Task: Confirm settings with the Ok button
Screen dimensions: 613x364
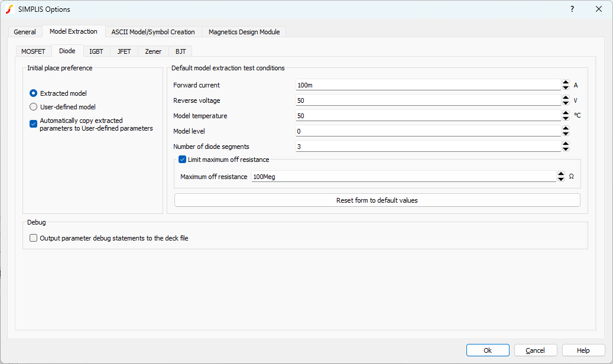Action: tap(488, 350)
